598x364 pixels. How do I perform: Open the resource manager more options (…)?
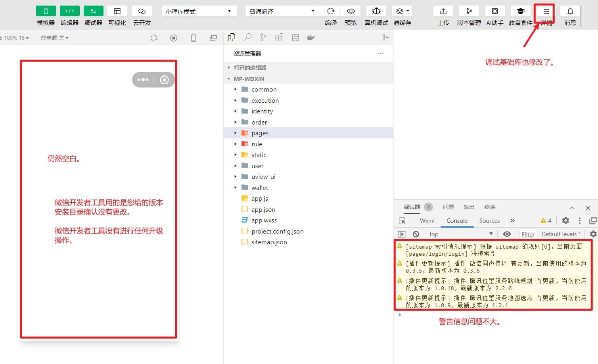[380, 53]
